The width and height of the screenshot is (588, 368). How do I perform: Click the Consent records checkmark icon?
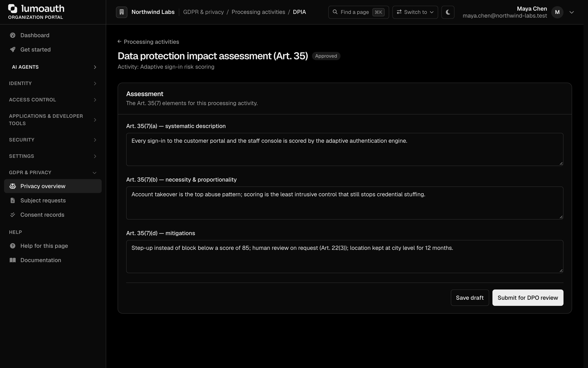[13, 215]
